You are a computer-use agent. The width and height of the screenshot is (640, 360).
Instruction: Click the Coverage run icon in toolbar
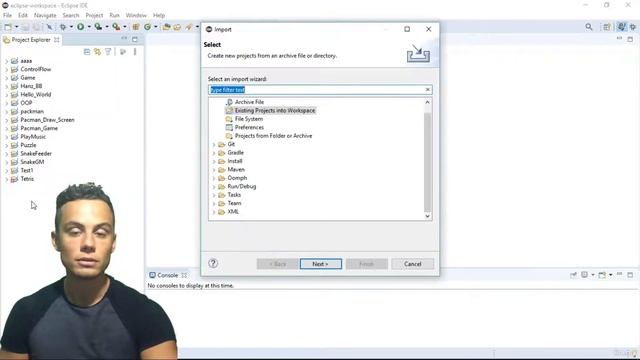click(98, 27)
